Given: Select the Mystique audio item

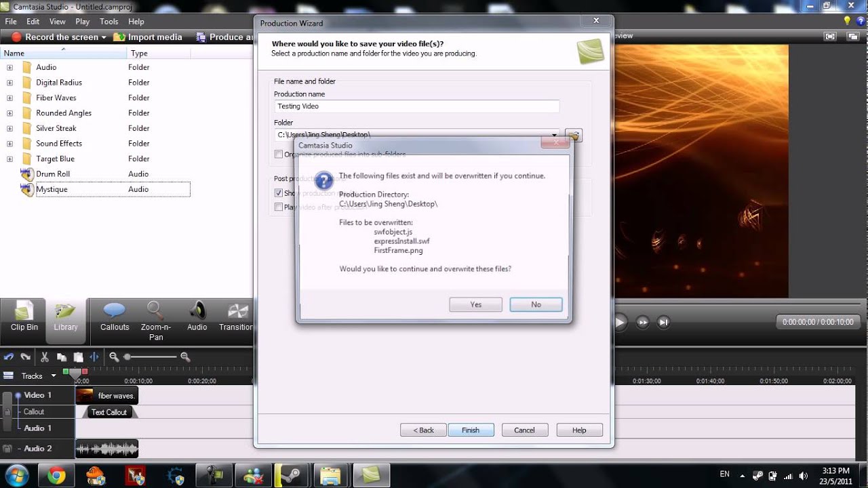Looking at the screenshot, I should coord(52,189).
